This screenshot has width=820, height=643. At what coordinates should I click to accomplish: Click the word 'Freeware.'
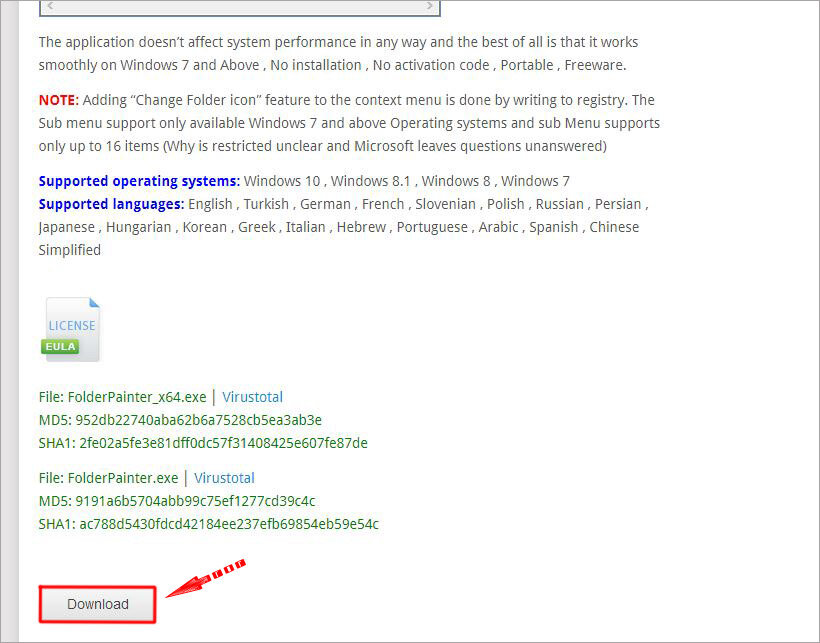[595, 65]
